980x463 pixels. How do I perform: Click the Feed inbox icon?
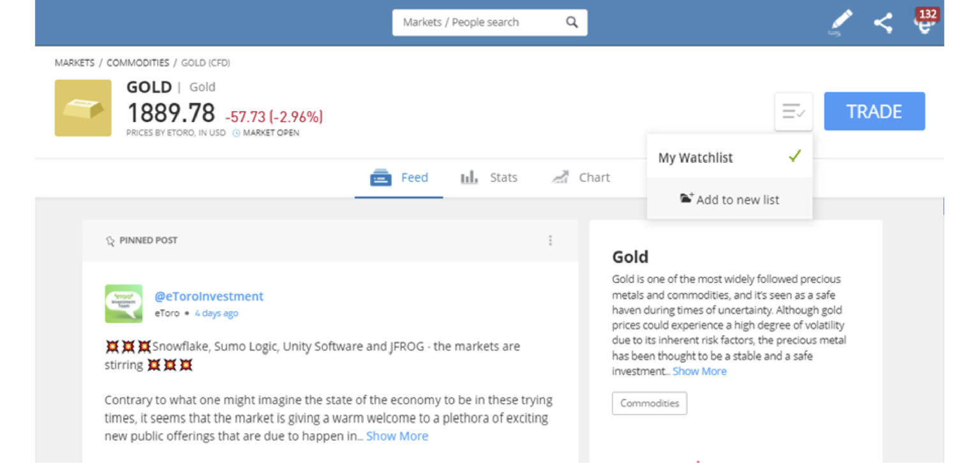pos(381,178)
